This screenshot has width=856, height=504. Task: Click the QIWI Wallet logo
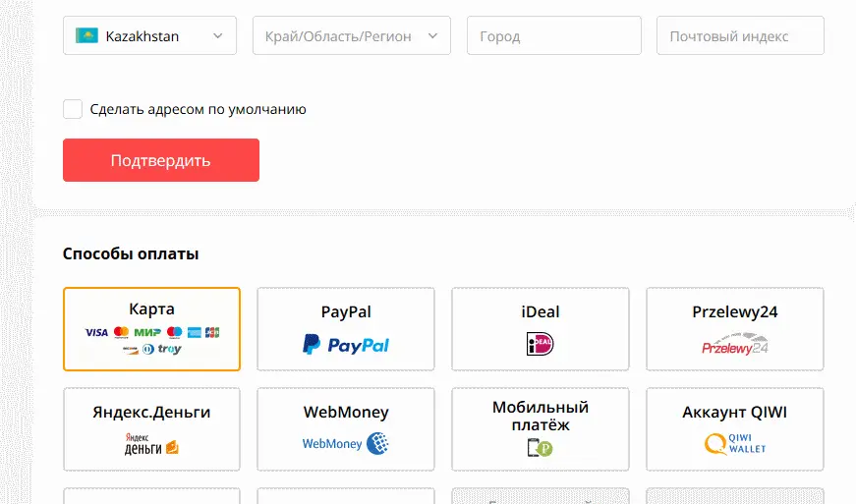point(735,444)
